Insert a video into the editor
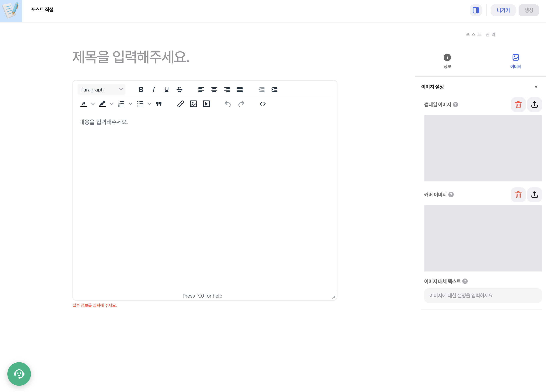This screenshot has height=392, width=546. point(206,104)
